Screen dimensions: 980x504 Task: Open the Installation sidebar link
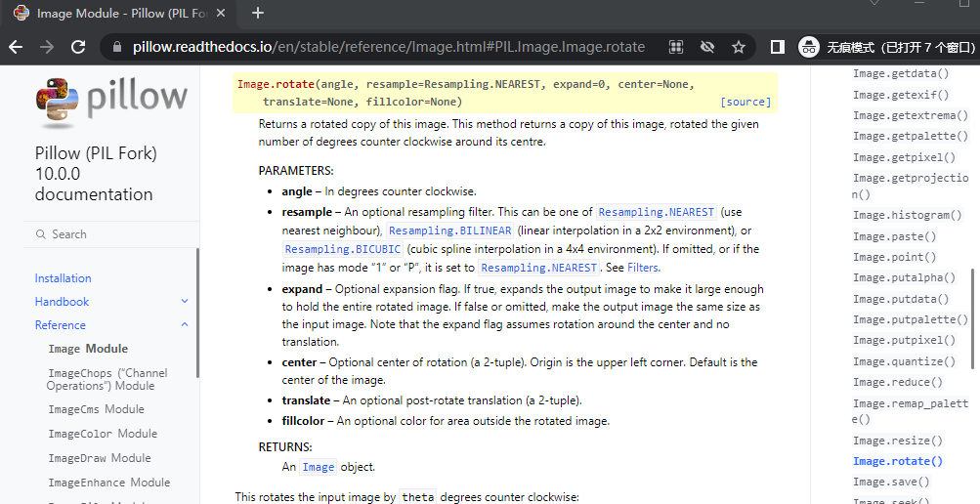point(64,278)
